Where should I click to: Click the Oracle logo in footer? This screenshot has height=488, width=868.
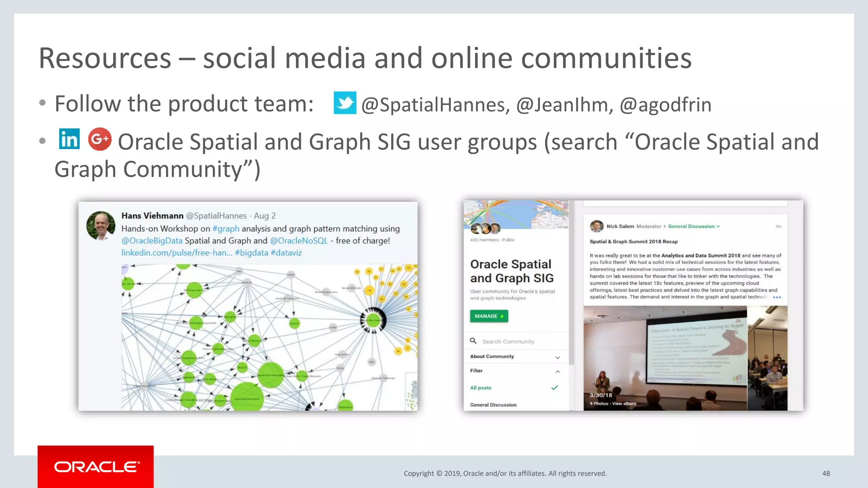[x=96, y=466]
